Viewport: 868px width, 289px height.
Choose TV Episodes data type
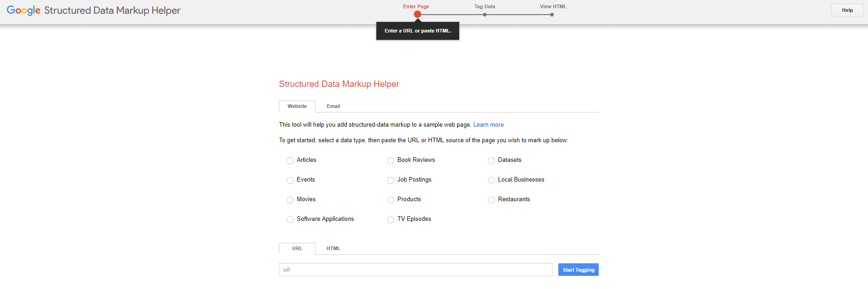(x=391, y=219)
